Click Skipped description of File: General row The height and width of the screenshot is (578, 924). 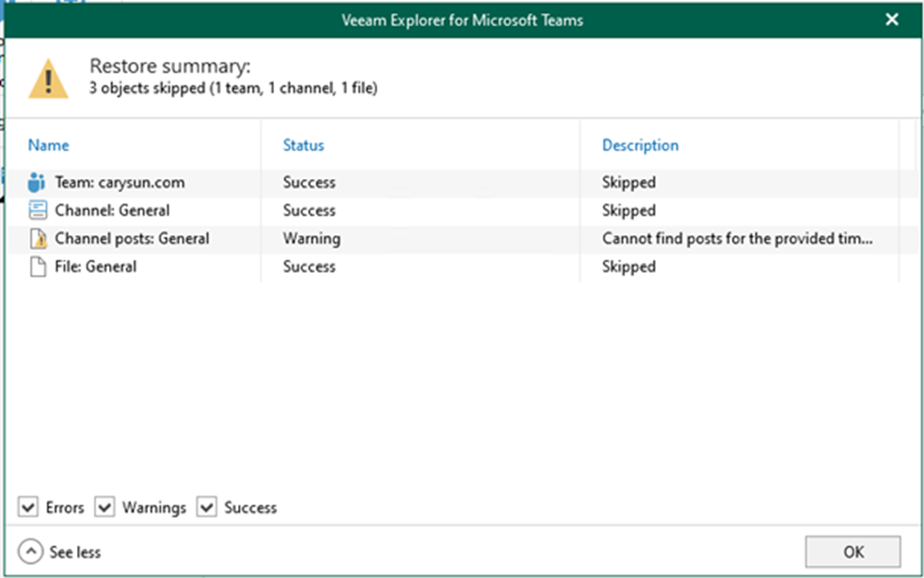(629, 266)
